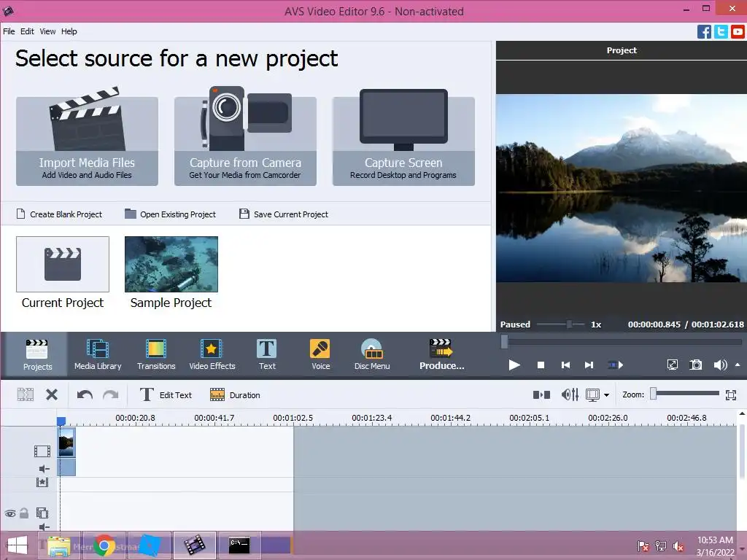Open Chrome from the taskbar

pos(104,545)
